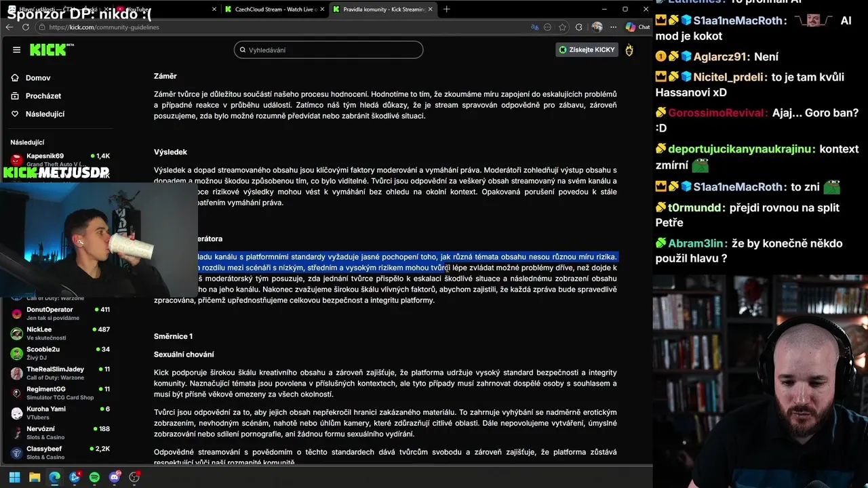This screenshot has width=868, height=488.
Task: Open the Kick hamburger menu
Action: click(x=16, y=49)
